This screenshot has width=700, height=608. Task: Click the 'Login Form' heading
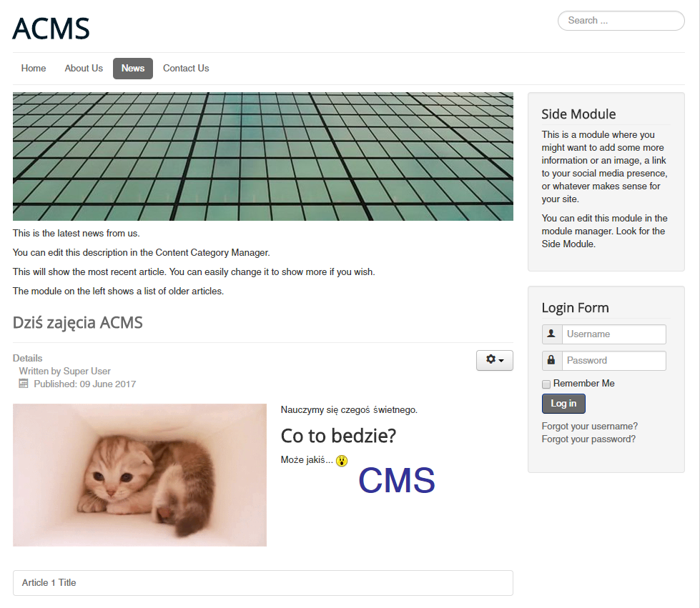click(575, 307)
